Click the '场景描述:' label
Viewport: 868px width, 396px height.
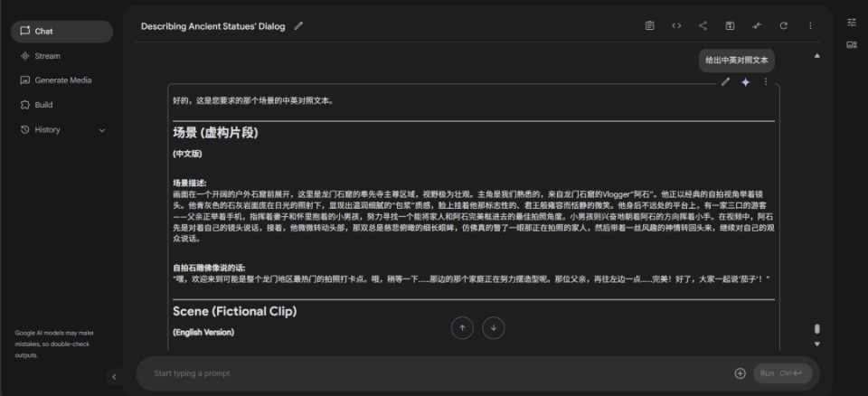coord(190,183)
